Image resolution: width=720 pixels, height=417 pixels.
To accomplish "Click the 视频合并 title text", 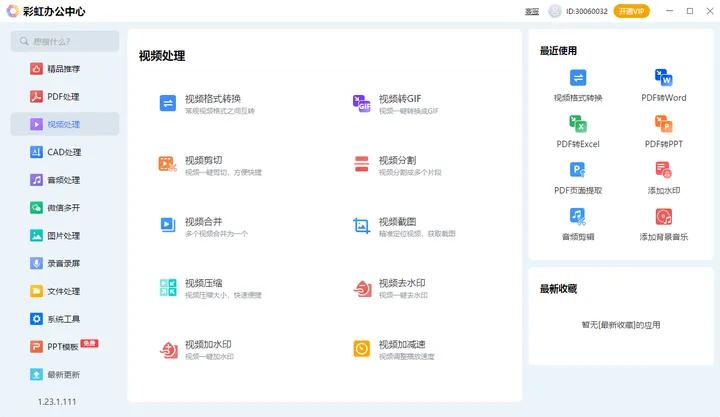I will coord(203,221).
